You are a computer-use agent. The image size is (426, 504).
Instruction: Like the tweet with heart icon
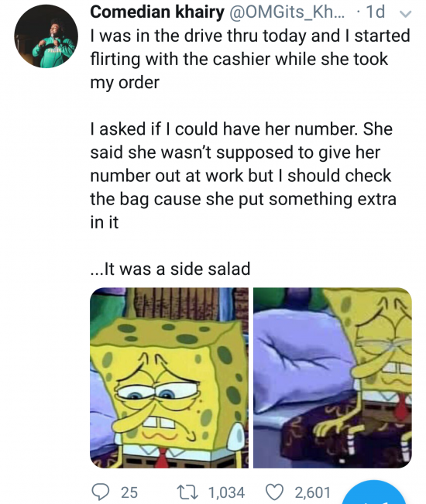click(x=274, y=492)
